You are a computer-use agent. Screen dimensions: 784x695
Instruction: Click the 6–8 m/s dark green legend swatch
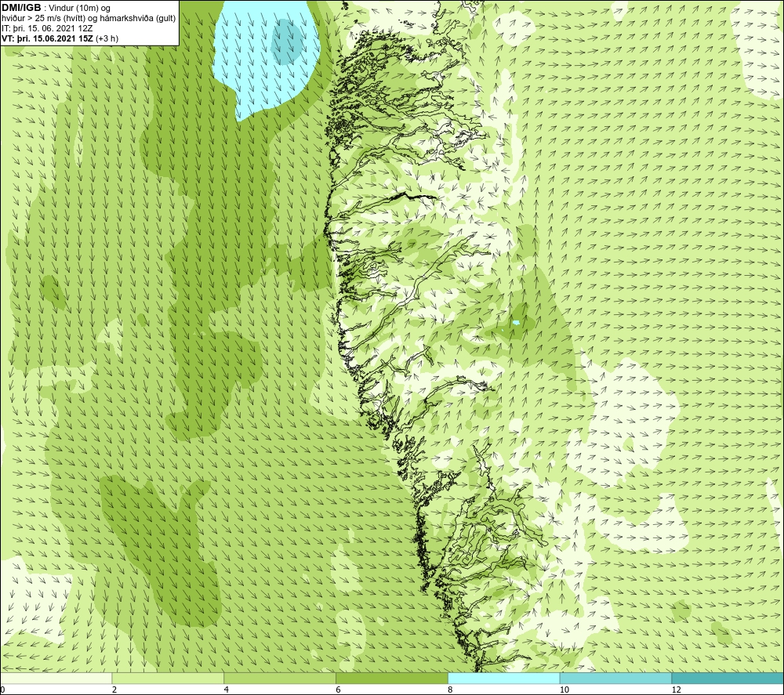point(392,679)
